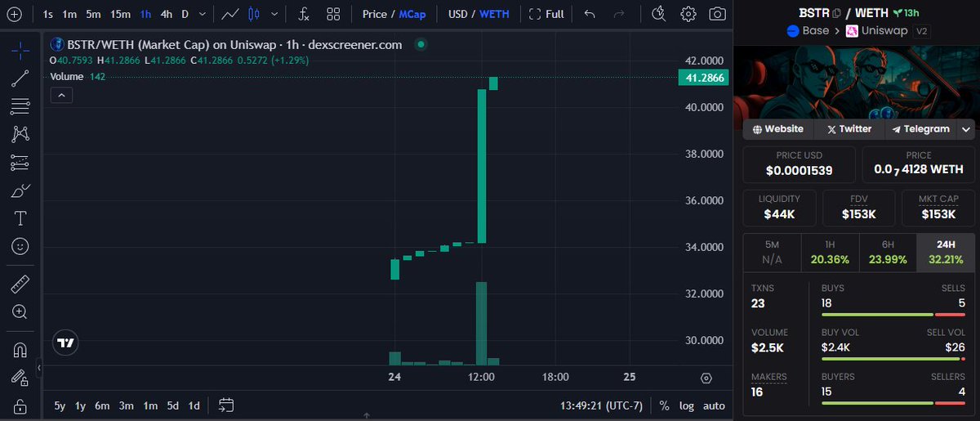Set the date range to 1y
The height and width of the screenshot is (421, 980).
pos(81,405)
